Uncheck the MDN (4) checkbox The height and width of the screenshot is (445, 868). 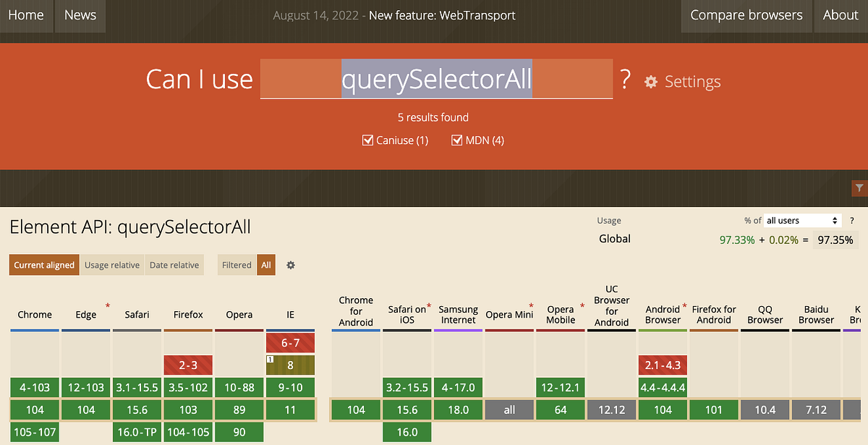(x=456, y=140)
